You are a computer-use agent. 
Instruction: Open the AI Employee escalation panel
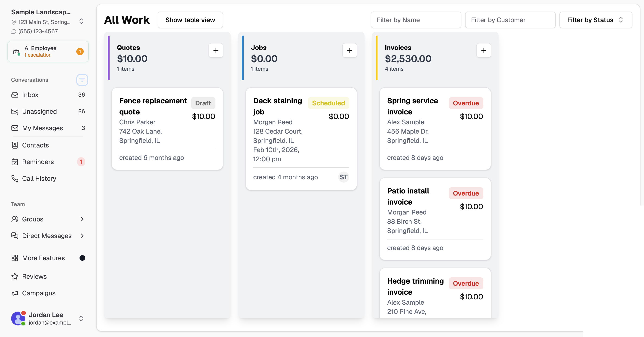(x=48, y=52)
